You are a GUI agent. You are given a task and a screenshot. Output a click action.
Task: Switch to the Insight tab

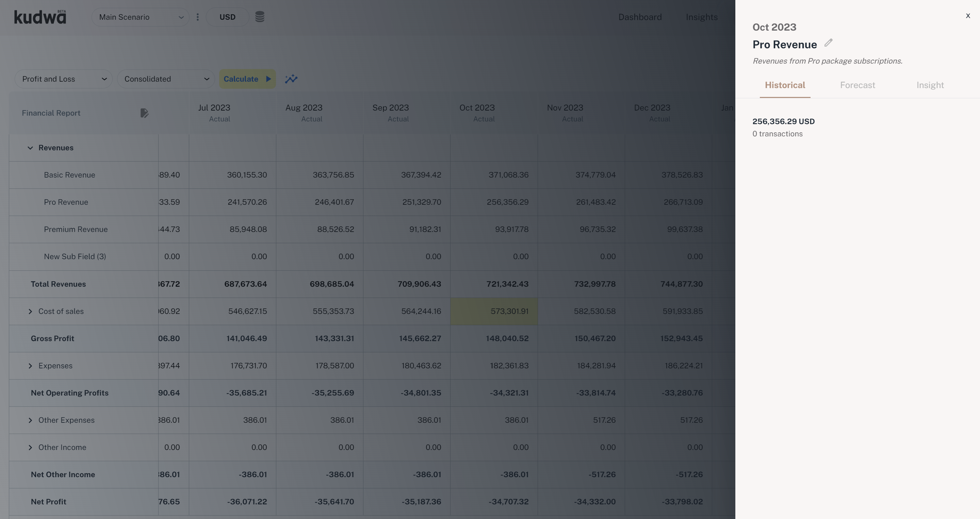pos(930,85)
